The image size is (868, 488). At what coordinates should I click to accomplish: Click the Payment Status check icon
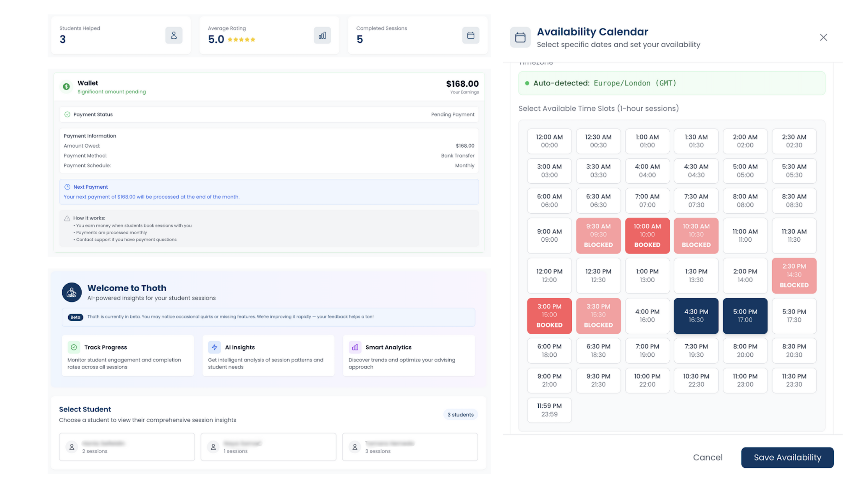coord(67,114)
